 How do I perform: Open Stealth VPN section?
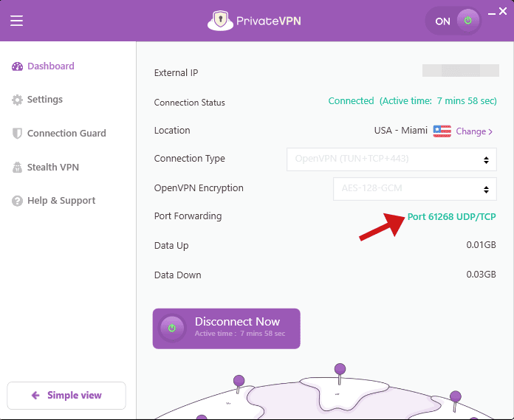click(53, 168)
